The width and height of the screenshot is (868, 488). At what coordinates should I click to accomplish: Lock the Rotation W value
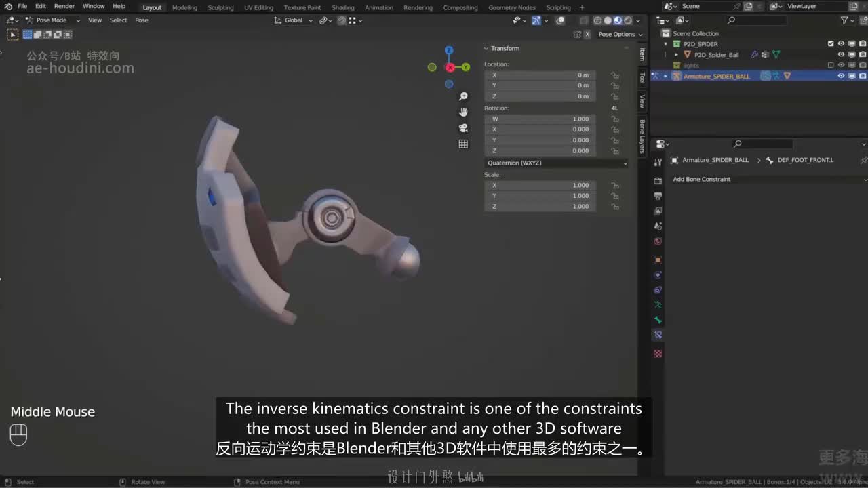coord(615,119)
